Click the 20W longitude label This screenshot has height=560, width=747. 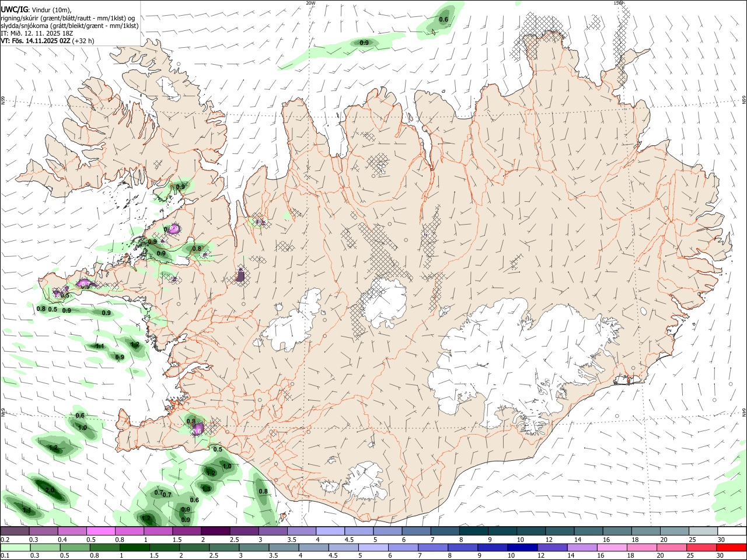310,3
